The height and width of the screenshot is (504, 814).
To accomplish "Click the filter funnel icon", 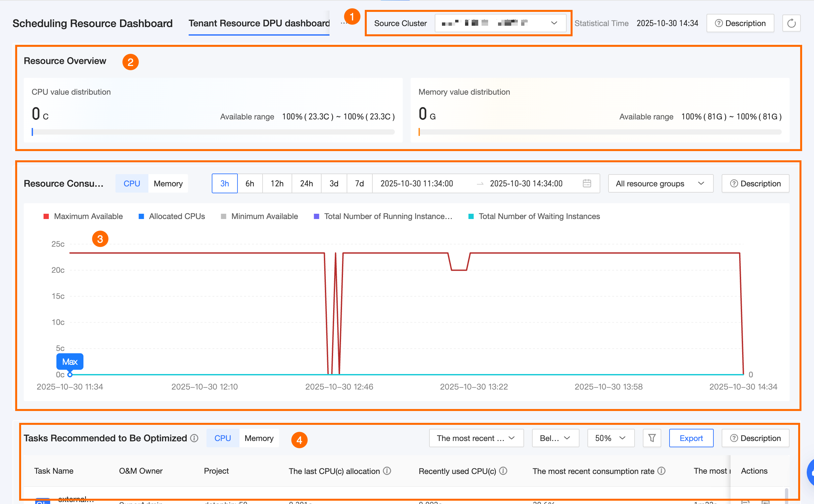I will [x=652, y=438].
